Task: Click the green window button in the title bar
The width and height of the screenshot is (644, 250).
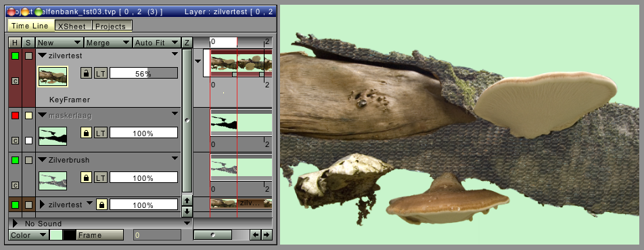Action: pyautogui.click(x=39, y=12)
